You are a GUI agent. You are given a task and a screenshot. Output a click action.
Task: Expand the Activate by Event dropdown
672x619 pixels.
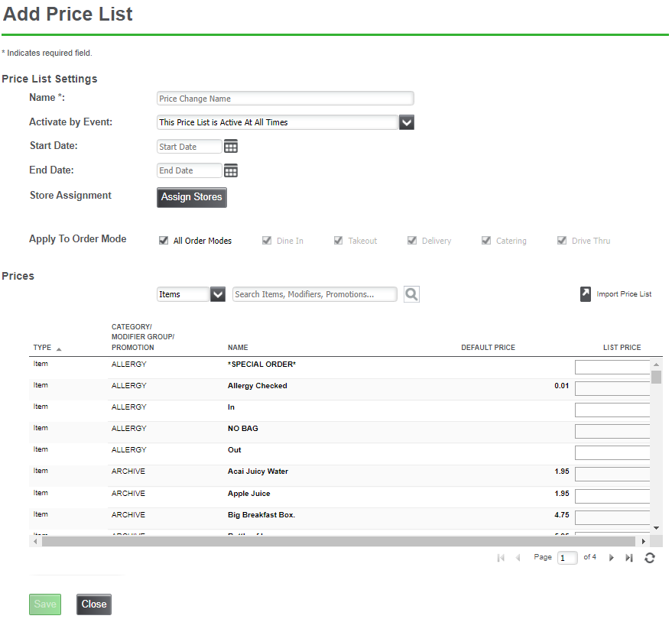[407, 122]
